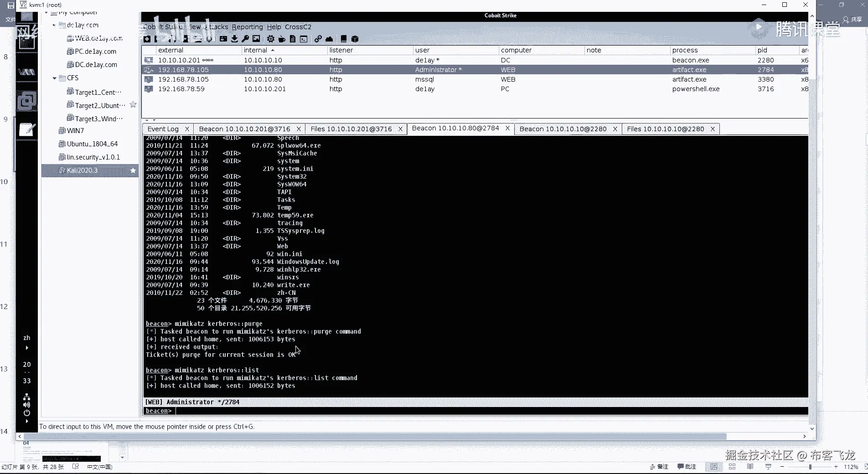868x474 pixels.
Task: Switch to normal view in PowerPoint status bar
Action: click(x=714, y=467)
